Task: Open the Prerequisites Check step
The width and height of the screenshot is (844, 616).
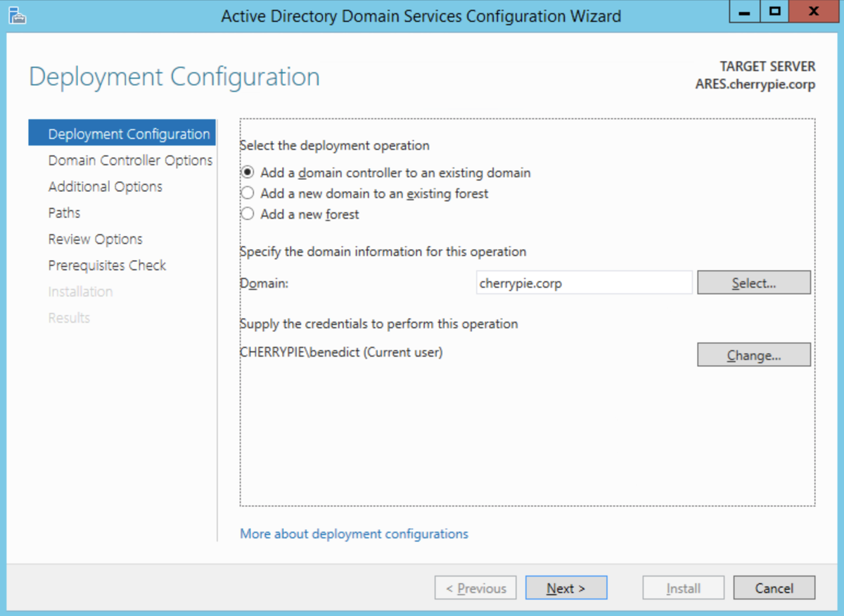Action: pos(107,265)
